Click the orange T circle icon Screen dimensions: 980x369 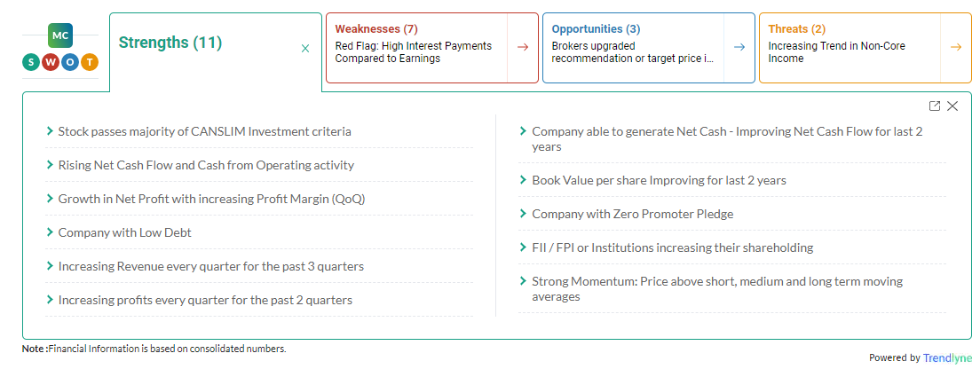point(90,62)
